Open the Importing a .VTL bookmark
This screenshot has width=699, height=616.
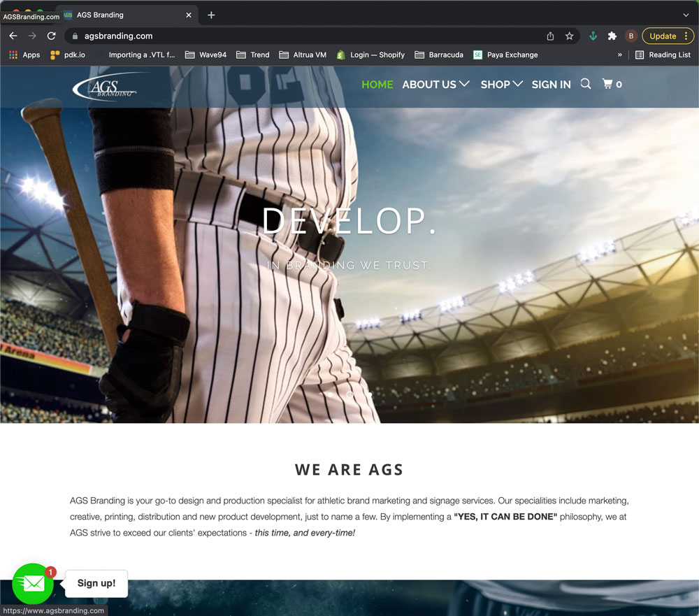[142, 55]
